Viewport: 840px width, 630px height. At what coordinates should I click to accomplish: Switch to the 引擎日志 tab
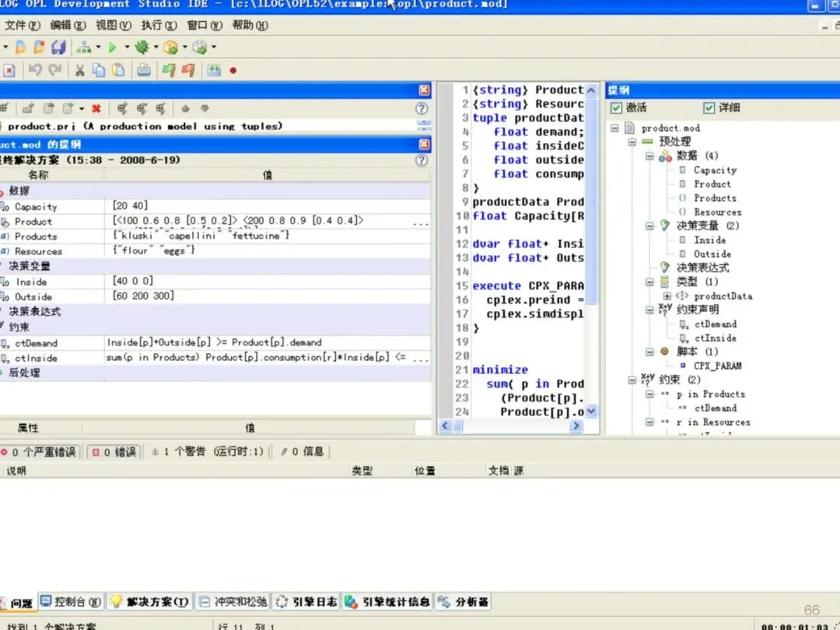[306, 601]
